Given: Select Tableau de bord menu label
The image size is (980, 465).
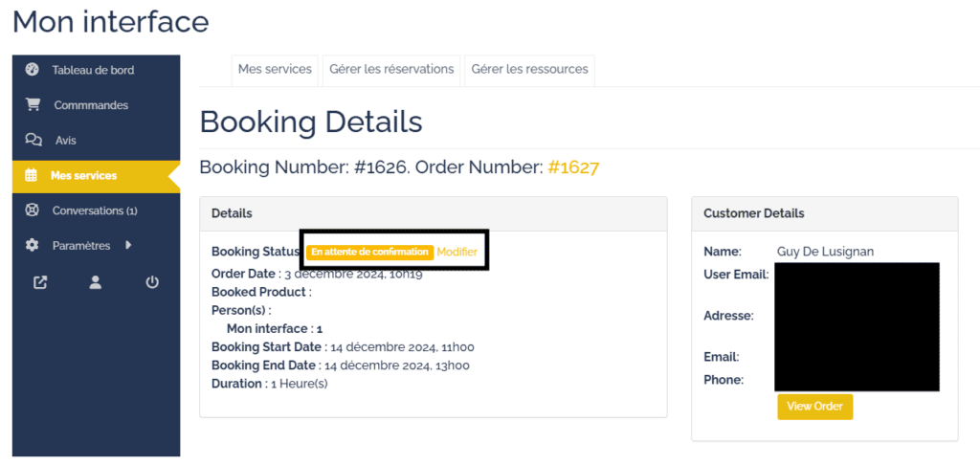Looking at the screenshot, I should 93,70.
